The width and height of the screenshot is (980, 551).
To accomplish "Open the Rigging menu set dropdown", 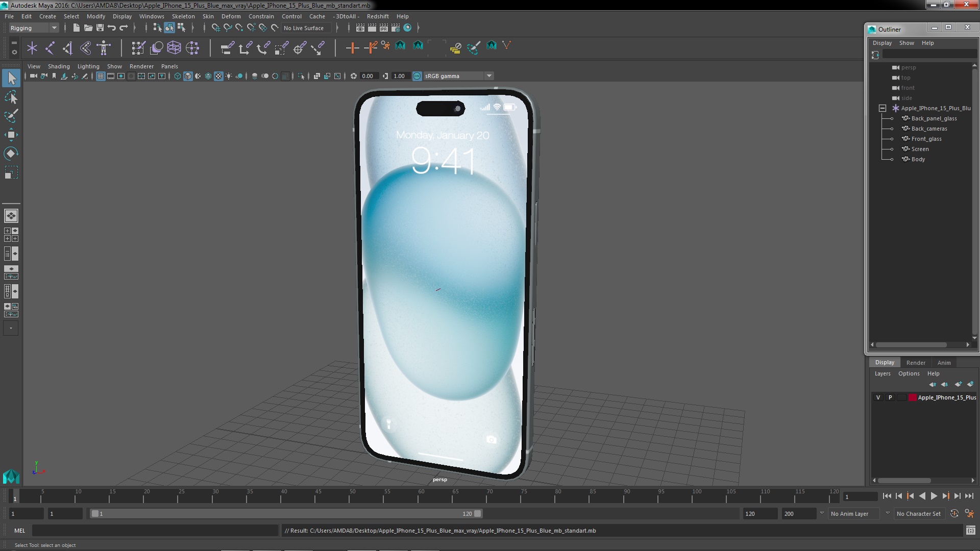I will pyautogui.click(x=34, y=28).
